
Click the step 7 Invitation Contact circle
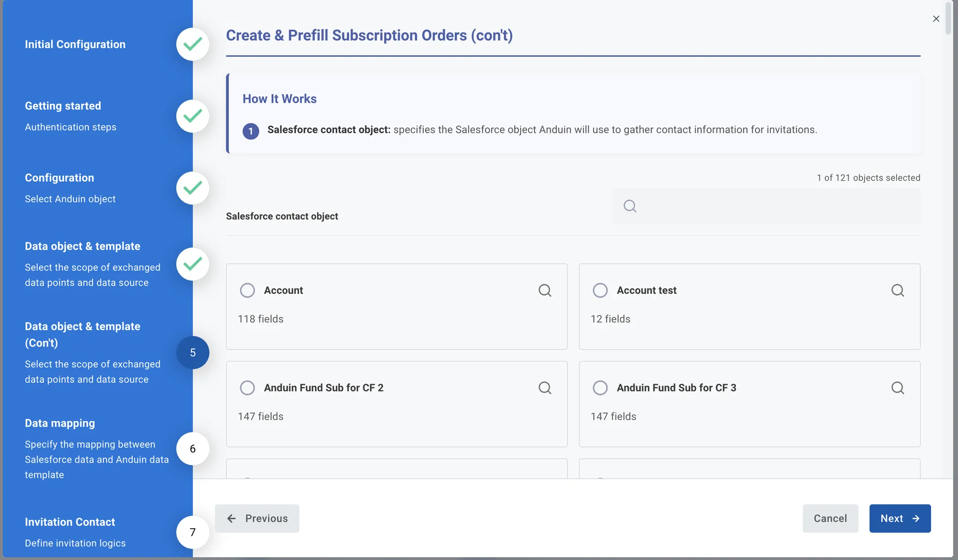[x=193, y=532]
